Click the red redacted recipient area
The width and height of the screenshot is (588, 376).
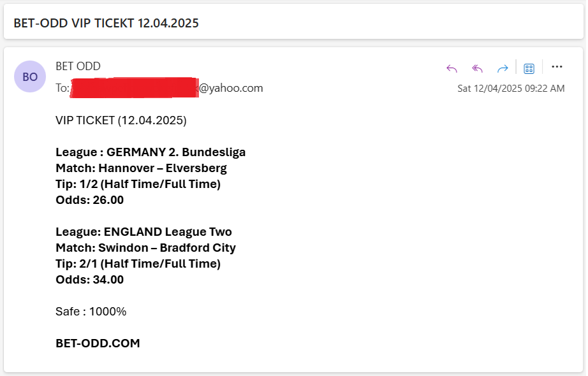point(135,88)
